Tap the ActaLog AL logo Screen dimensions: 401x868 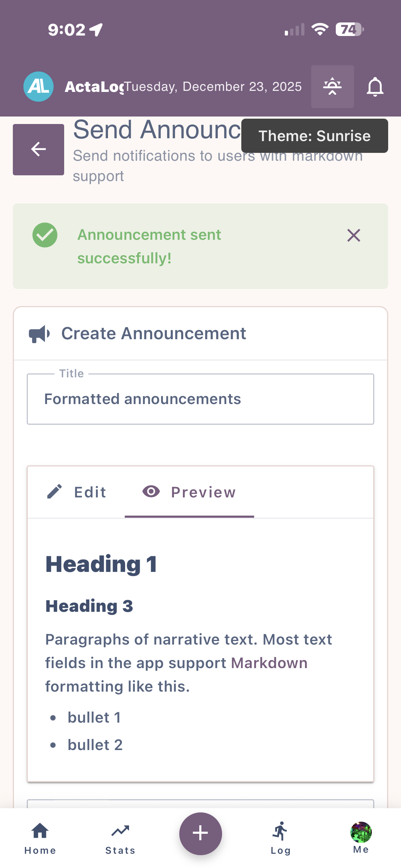[x=38, y=87]
